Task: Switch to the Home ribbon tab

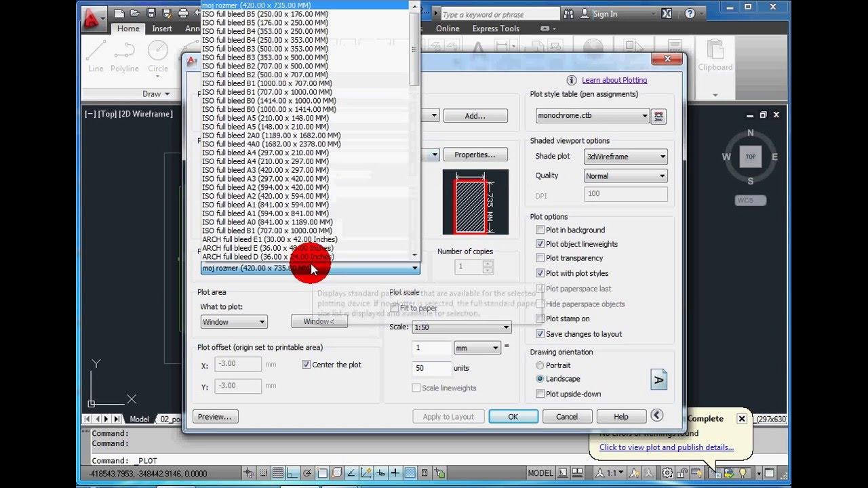Action: [x=128, y=28]
